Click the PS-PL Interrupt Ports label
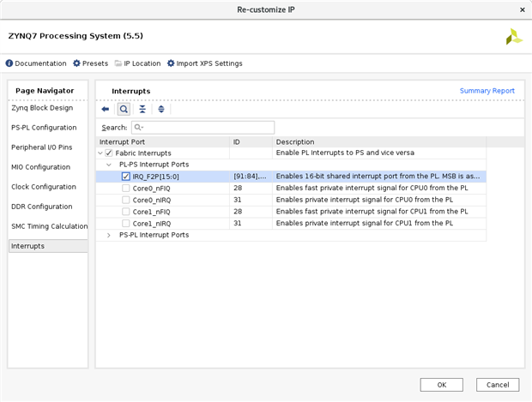Viewport: 532px width, 402px height. pos(154,235)
